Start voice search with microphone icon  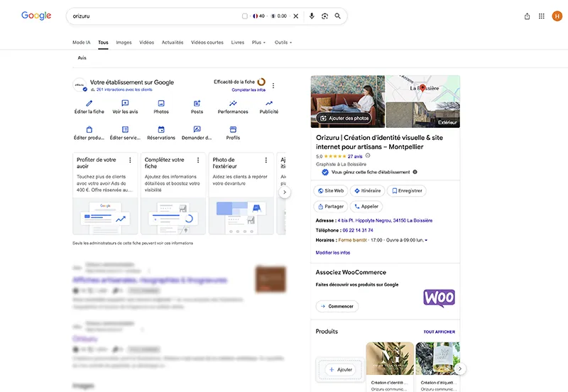click(312, 16)
